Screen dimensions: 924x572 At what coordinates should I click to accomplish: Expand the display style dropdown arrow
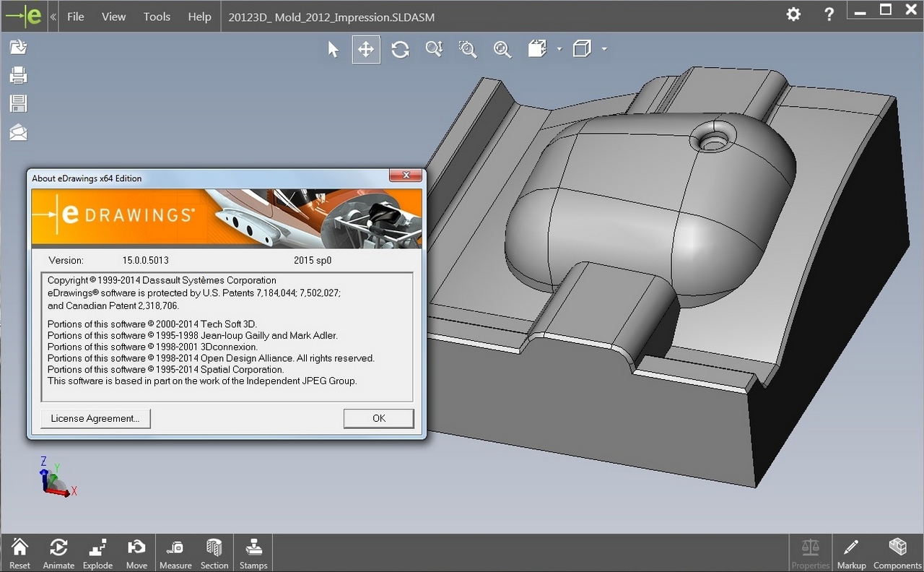604,49
